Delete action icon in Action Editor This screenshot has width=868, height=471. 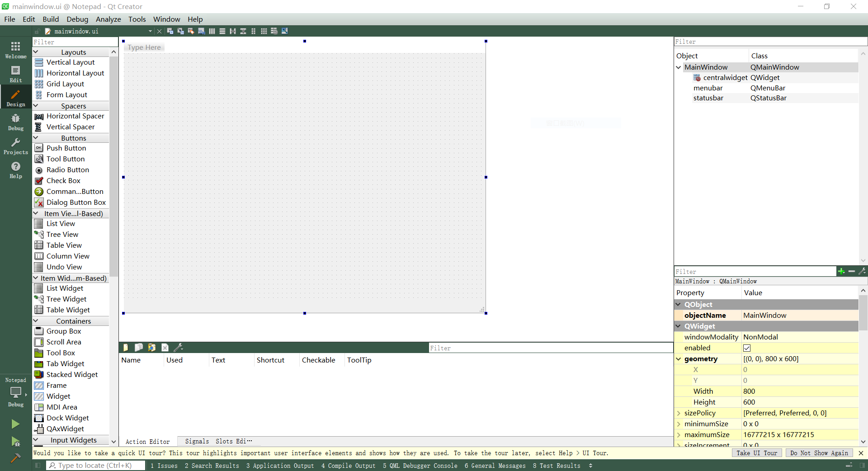[x=165, y=347]
